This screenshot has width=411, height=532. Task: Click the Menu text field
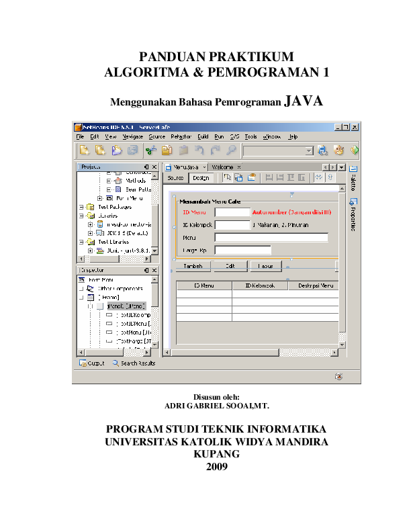(271, 237)
